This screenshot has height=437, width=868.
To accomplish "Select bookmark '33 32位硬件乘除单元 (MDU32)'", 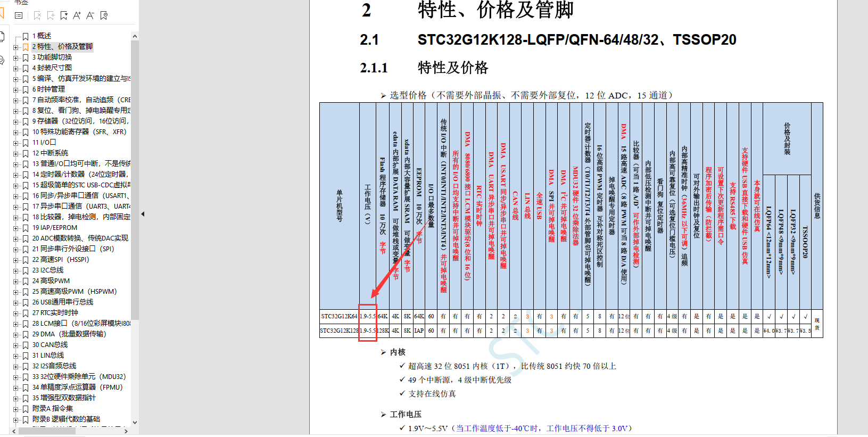I will click(79, 376).
